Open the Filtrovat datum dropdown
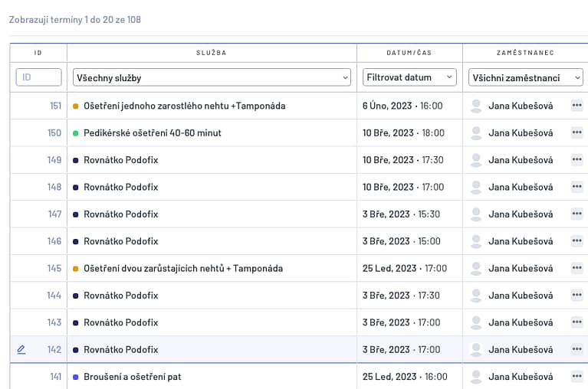Viewport: 588px width, 389px height. tap(409, 77)
